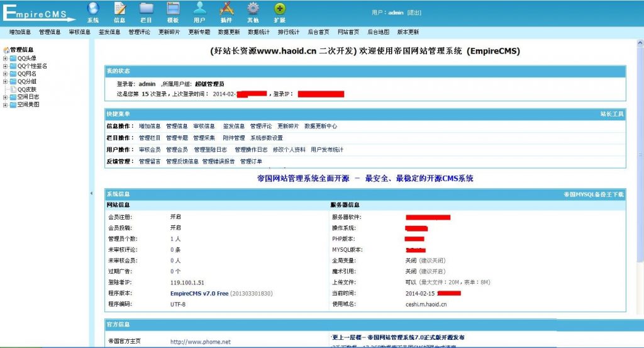Open 后台地图 in the menu bar
This screenshot has height=348, width=644.
(378, 32)
